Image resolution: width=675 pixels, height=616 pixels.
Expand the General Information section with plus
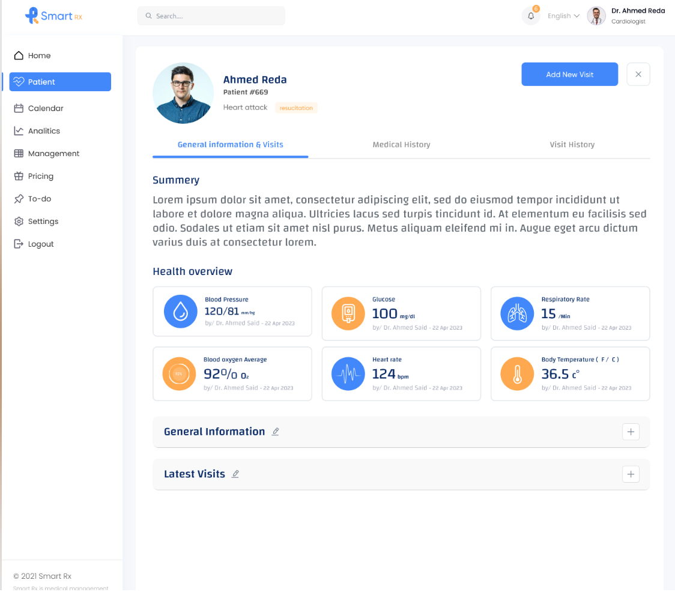(631, 432)
